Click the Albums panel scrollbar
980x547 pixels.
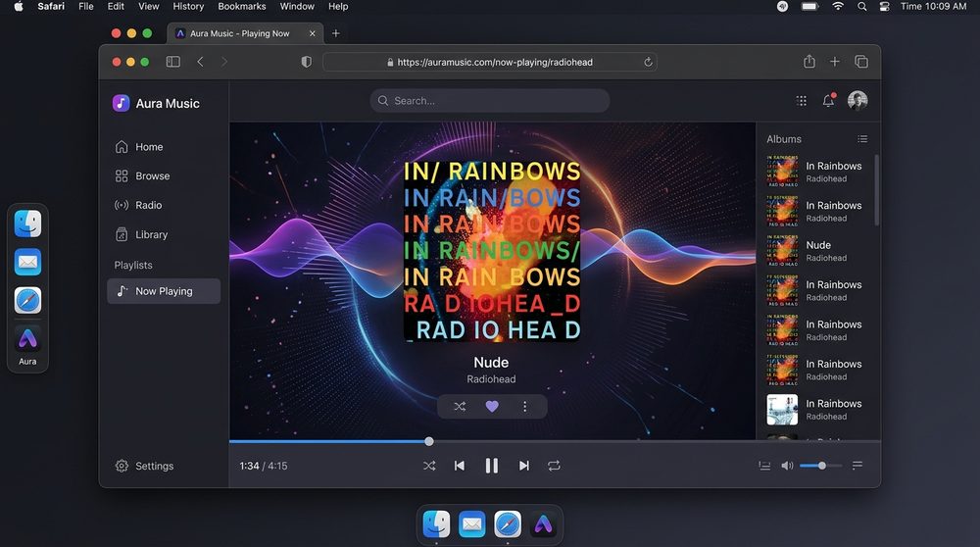click(x=877, y=191)
